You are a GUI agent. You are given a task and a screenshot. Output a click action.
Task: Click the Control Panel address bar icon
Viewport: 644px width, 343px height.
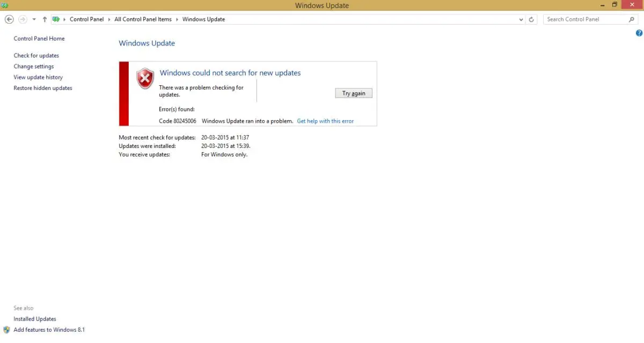56,19
